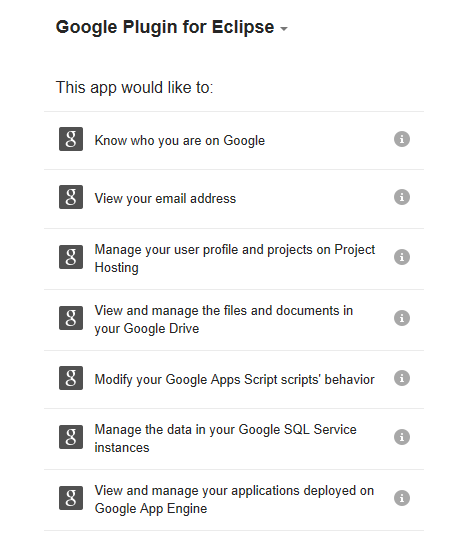Select Google icon beside Project Hosting row
The image size is (475, 548).
[71, 257]
